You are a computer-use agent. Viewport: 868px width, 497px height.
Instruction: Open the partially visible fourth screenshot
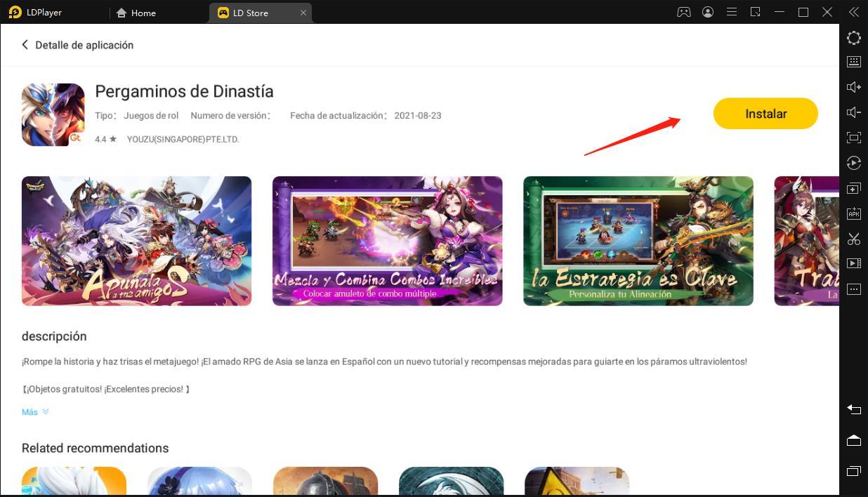(x=806, y=241)
